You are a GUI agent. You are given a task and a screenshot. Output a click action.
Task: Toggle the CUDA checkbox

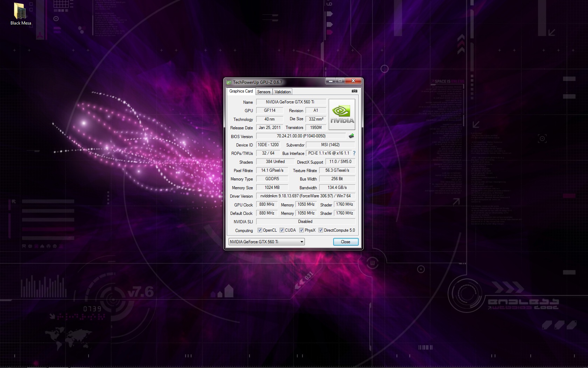[x=282, y=230]
